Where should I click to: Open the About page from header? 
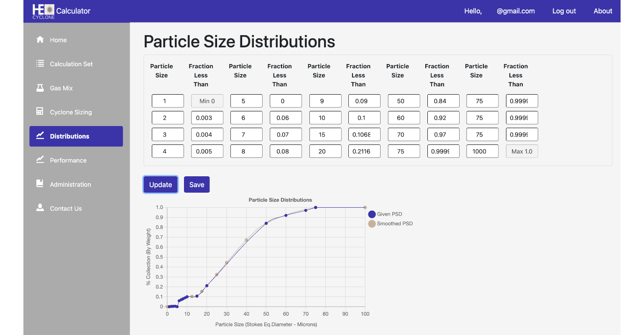click(x=603, y=11)
